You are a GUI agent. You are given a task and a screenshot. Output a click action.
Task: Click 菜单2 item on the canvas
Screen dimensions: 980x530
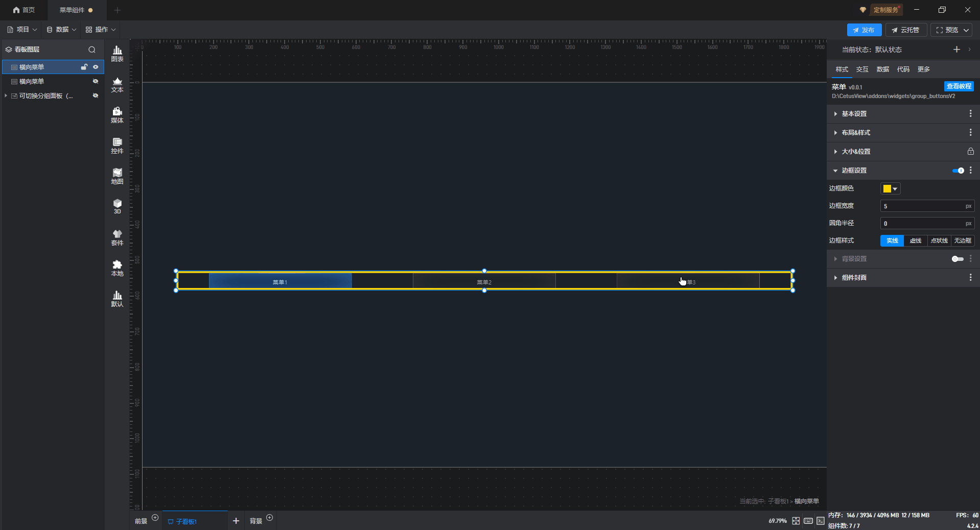(x=484, y=282)
